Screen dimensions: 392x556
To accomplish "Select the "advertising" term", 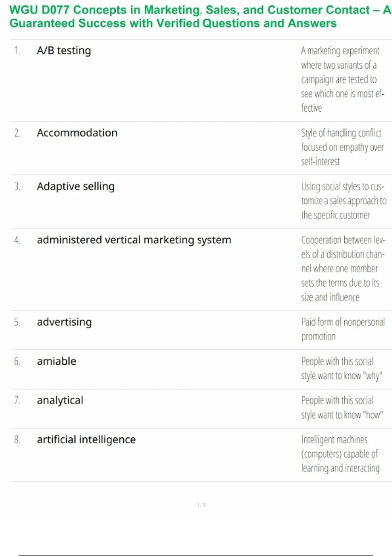I will pyautogui.click(x=64, y=322).
